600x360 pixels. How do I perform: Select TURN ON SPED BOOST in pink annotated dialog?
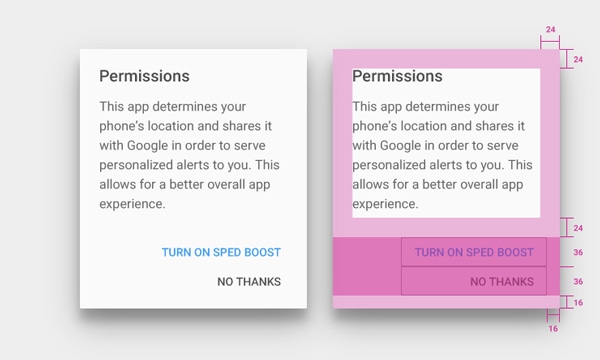pos(474,252)
